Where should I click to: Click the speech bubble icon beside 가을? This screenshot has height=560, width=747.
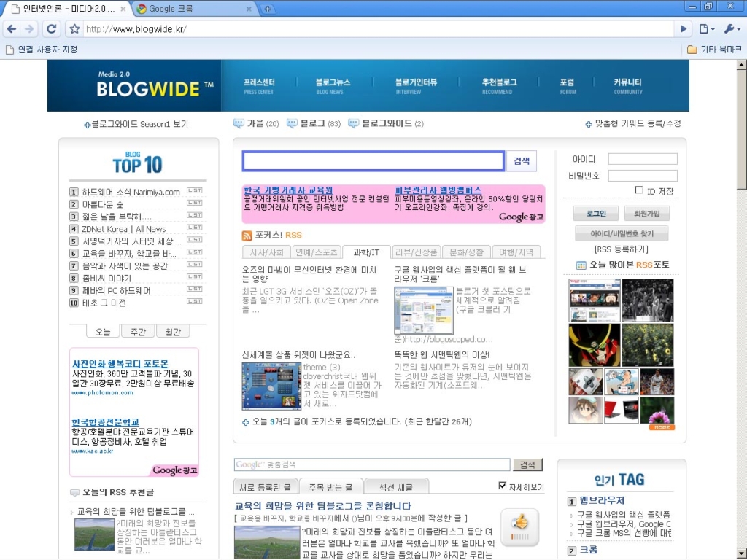[x=239, y=124]
